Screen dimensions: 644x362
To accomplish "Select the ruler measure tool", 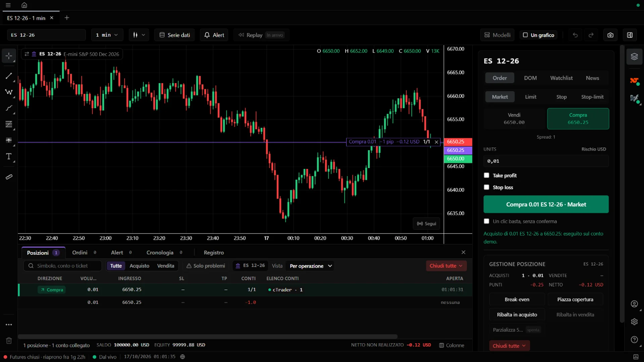I will coord(9,177).
